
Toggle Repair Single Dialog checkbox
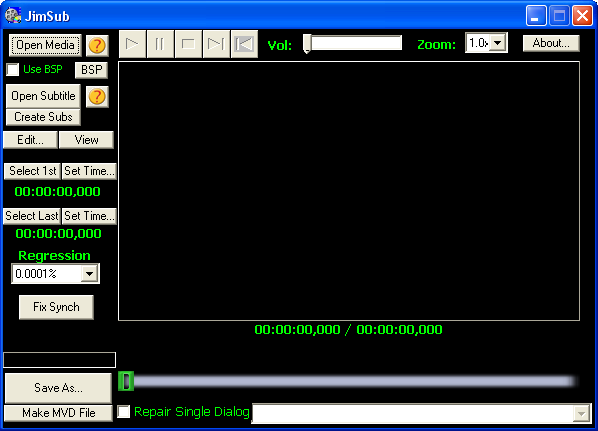(124, 412)
